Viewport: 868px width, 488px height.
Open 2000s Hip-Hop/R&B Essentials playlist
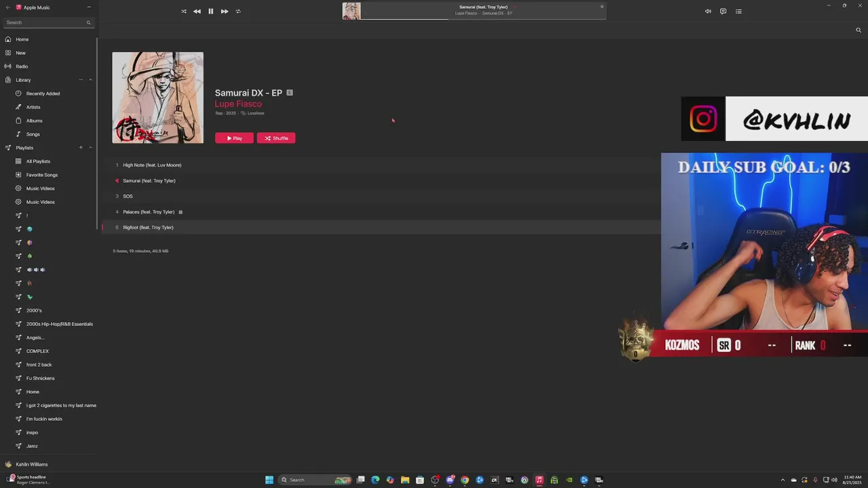click(59, 324)
